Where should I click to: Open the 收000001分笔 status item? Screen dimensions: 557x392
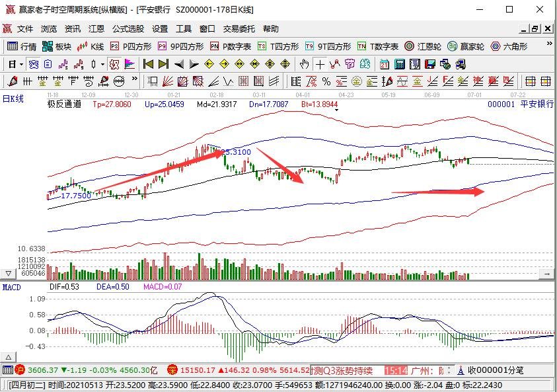tap(490, 370)
